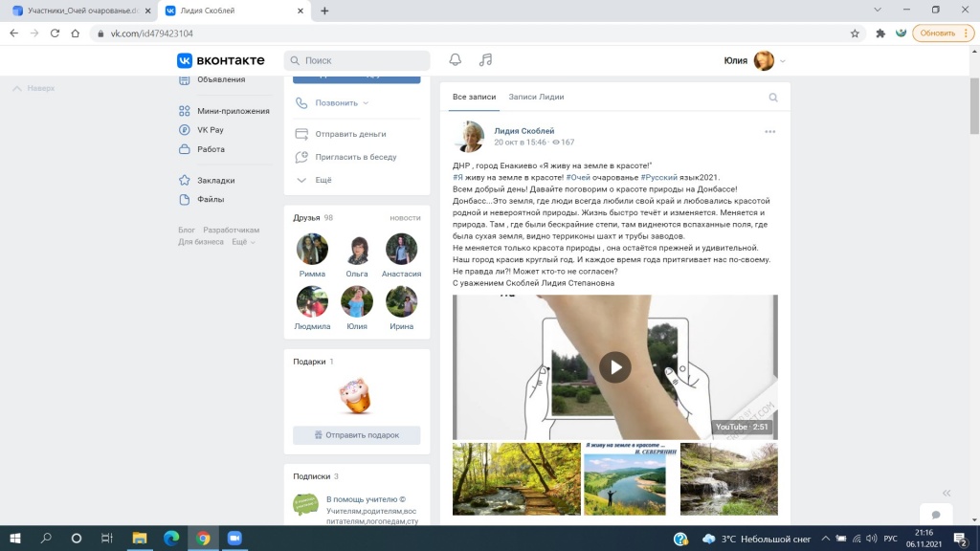This screenshot has width=980, height=551.
Task: Bookmark this page with the star icon
Action: 855,33
